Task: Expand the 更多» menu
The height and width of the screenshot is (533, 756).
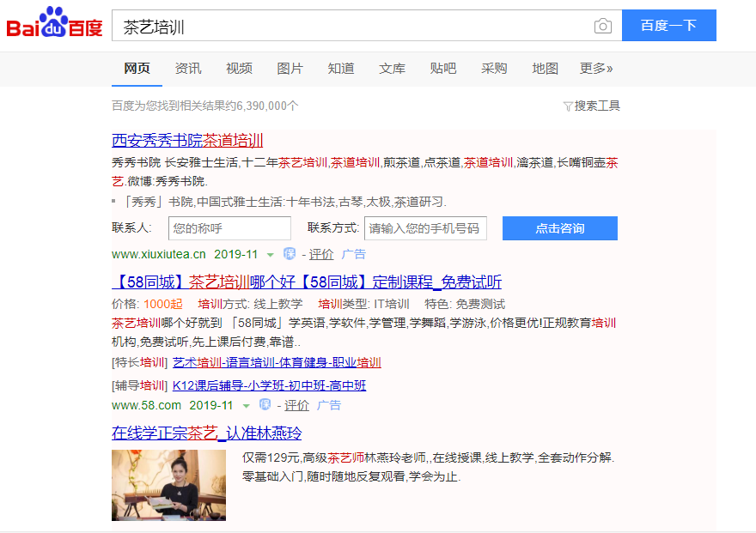Action: coord(596,69)
